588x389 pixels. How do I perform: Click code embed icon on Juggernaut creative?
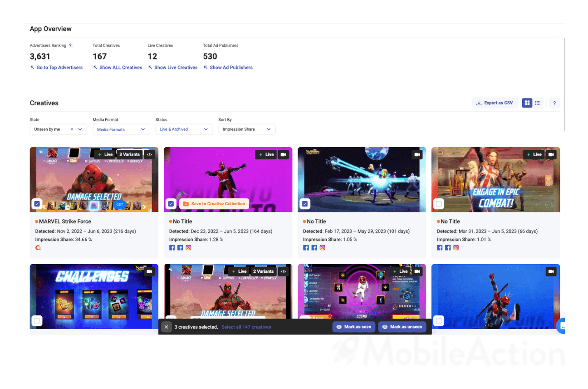[149, 154]
